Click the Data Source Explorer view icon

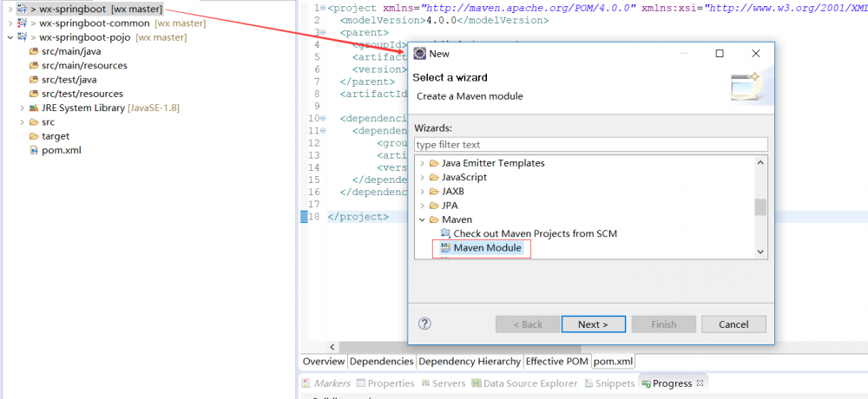tap(476, 383)
